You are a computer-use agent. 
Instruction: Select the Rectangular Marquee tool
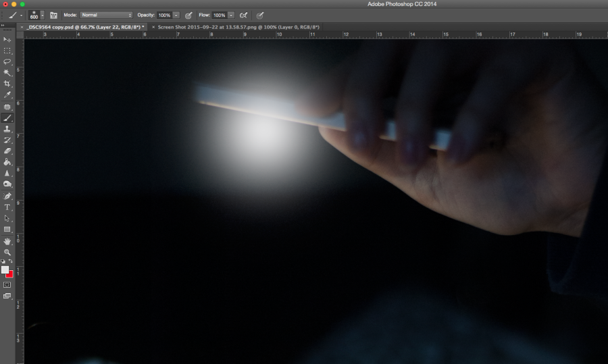pyautogui.click(x=7, y=51)
